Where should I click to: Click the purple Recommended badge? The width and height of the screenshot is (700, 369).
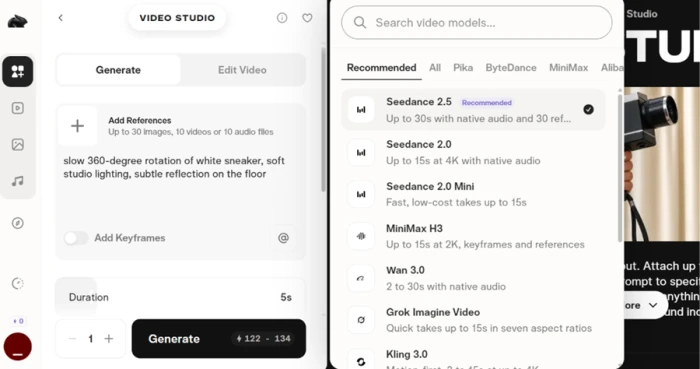click(487, 103)
